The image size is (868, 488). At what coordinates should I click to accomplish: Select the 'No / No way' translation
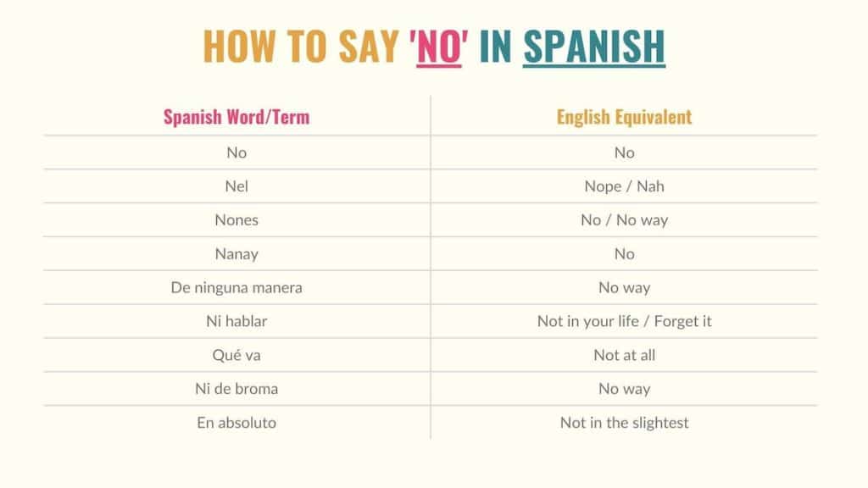[624, 220]
